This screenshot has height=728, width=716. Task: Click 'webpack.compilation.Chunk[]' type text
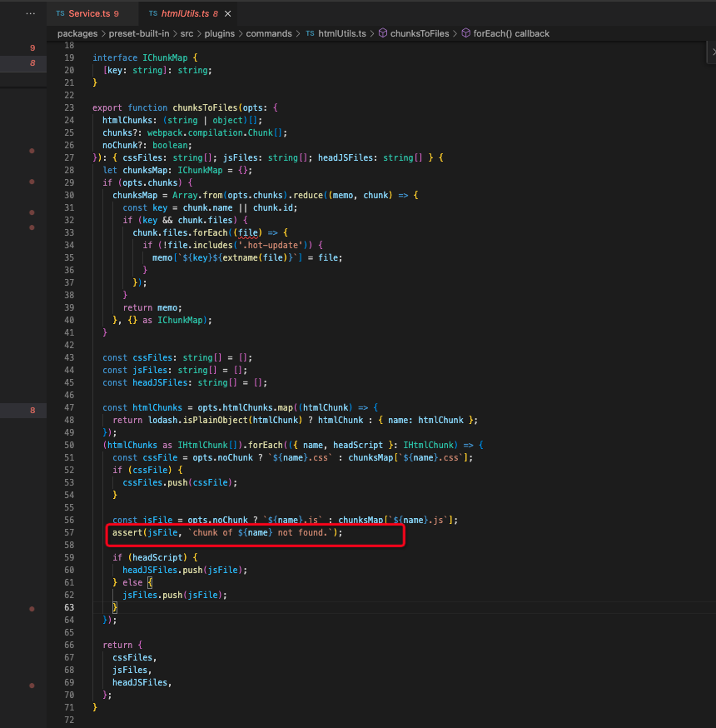click(x=214, y=132)
